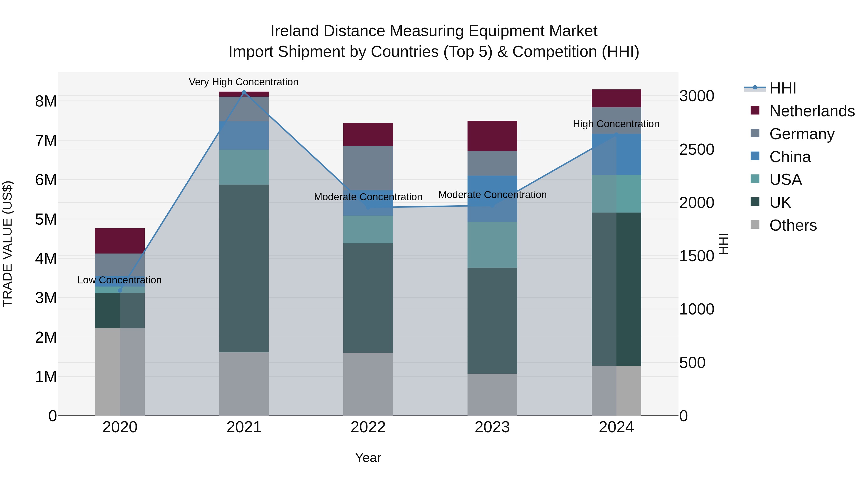
Task: Click the 2021 Others bar segment
Action: click(x=244, y=384)
